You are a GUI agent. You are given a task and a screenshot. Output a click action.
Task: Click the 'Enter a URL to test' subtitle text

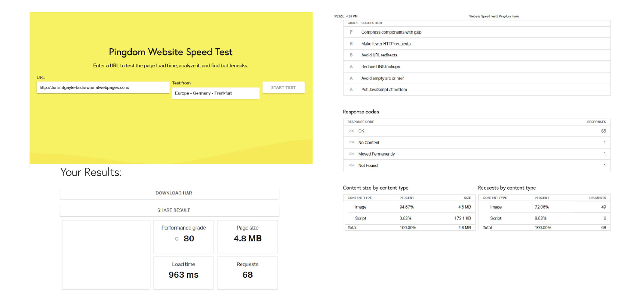tap(171, 66)
